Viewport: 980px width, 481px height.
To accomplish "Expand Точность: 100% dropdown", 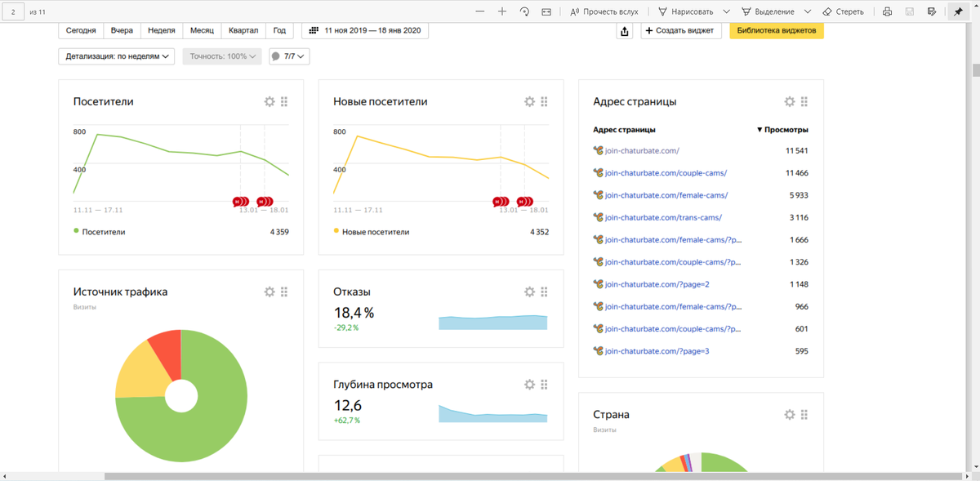I will 222,56.
